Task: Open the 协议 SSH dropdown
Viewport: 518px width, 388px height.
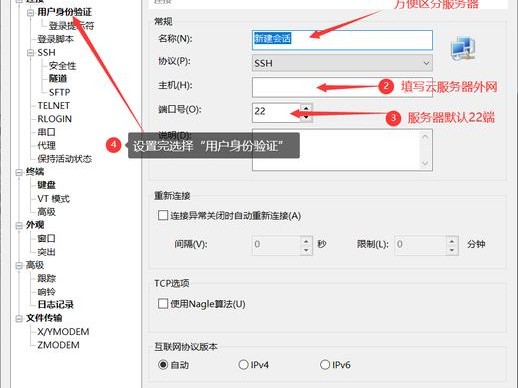Action: coord(342,63)
